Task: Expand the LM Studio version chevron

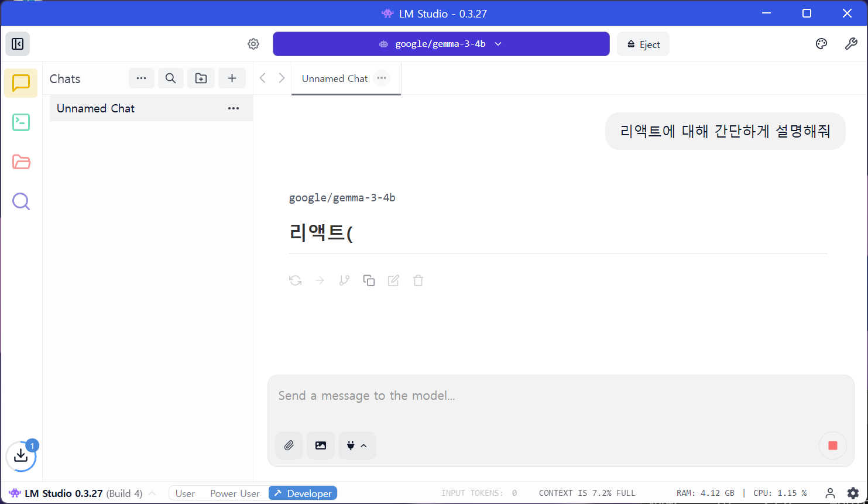Action: [152, 493]
